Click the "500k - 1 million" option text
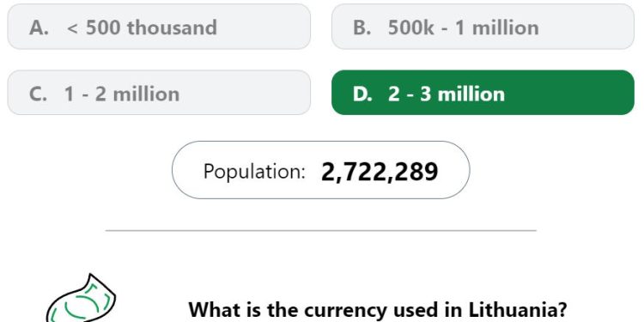 464,27
